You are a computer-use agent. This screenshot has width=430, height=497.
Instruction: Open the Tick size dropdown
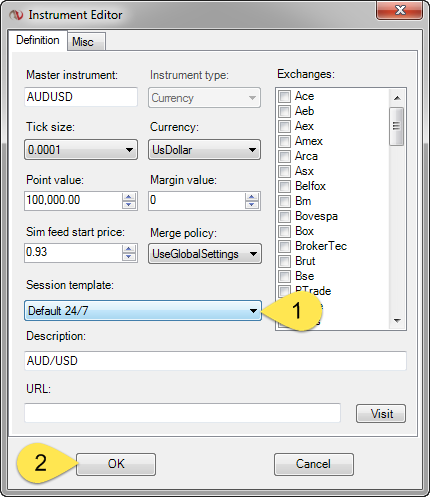click(81, 150)
